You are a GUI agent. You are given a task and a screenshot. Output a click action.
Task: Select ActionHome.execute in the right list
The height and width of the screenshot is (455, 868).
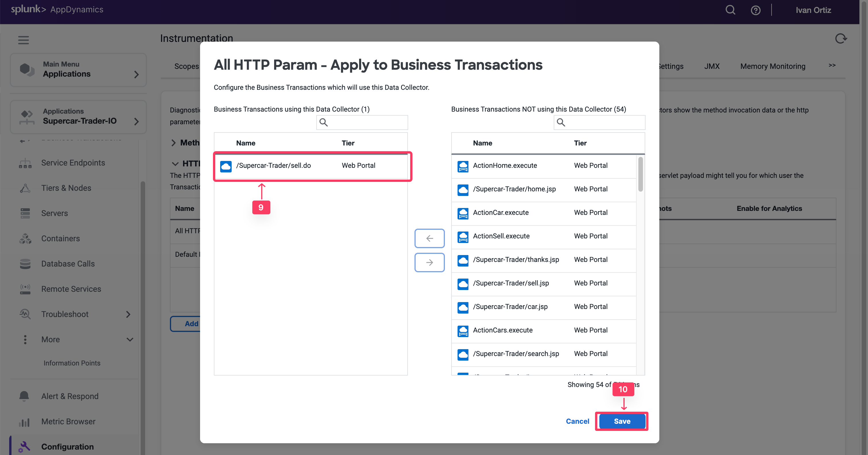point(505,165)
